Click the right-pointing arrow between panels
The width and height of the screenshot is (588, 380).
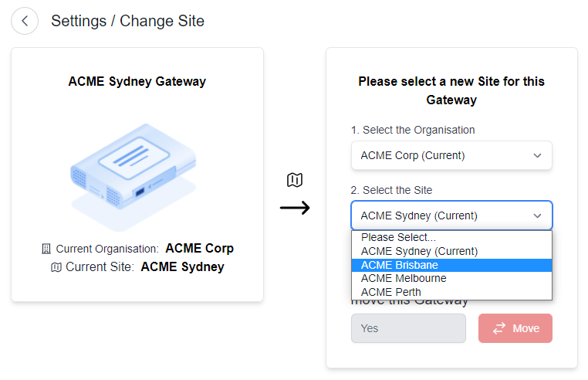point(295,208)
